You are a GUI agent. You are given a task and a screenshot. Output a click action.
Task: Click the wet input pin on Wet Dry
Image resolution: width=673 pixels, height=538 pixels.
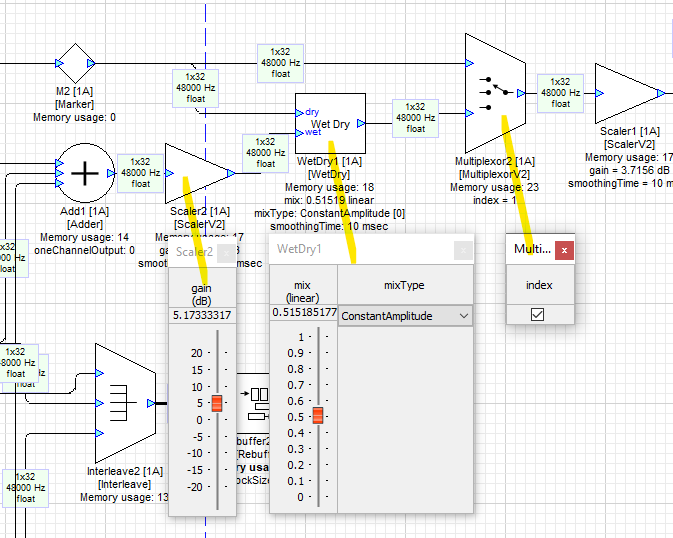pos(300,132)
